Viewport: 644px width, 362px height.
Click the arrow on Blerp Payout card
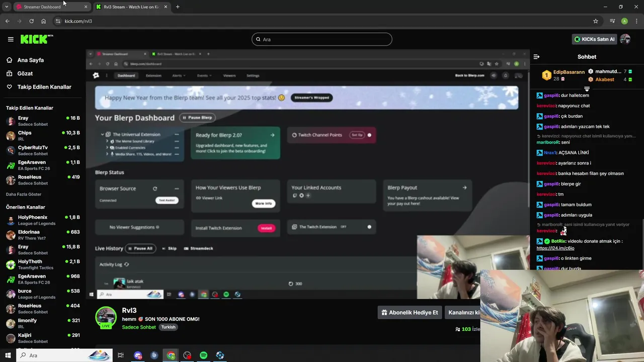[464, 188]
